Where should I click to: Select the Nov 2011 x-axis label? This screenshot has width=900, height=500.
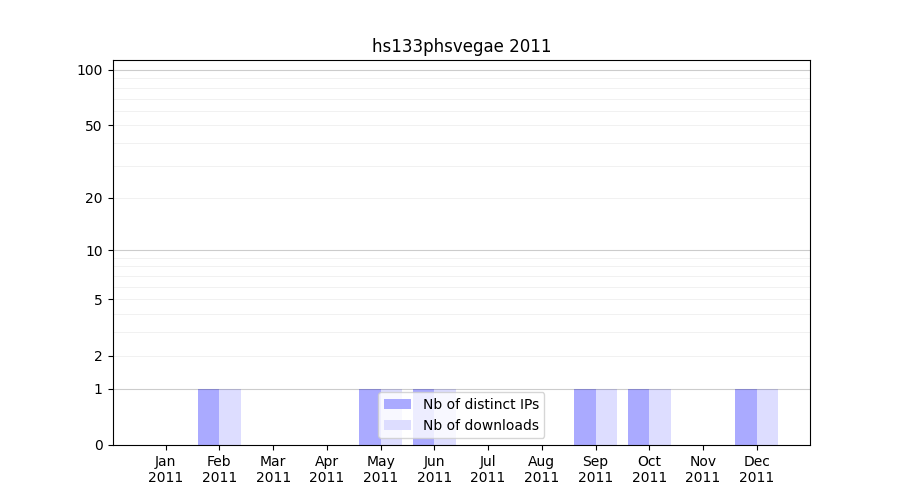(703, 469)
